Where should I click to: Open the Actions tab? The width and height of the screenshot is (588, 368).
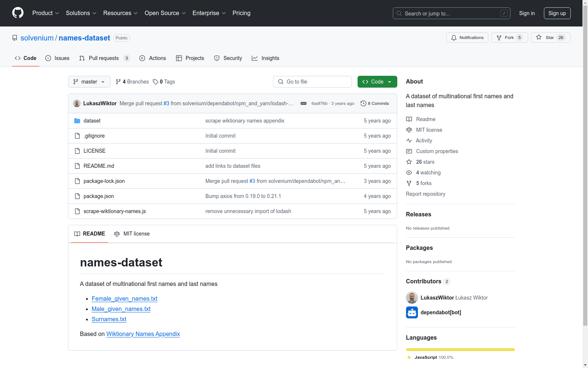[153, 58]
